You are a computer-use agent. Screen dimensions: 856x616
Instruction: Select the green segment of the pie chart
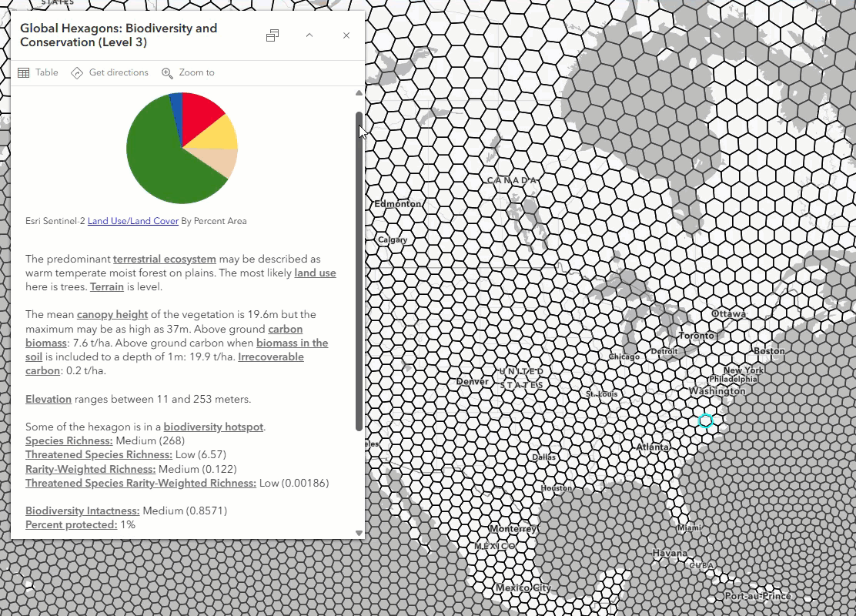point(158,166)
